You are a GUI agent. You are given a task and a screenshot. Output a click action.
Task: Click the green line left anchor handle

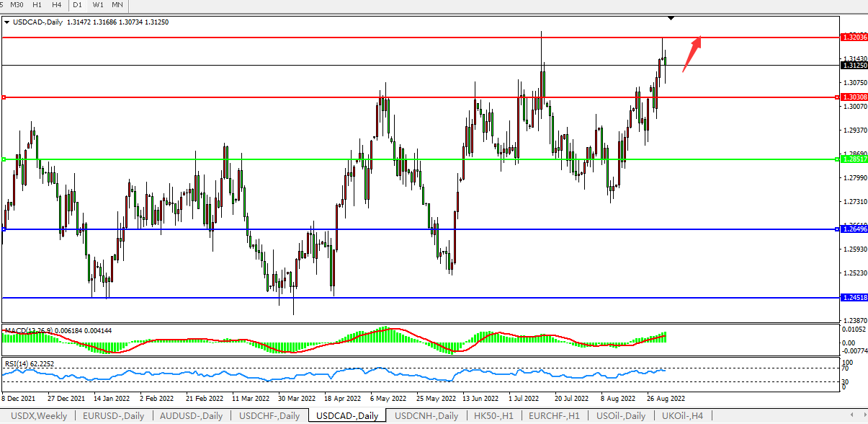4,159
